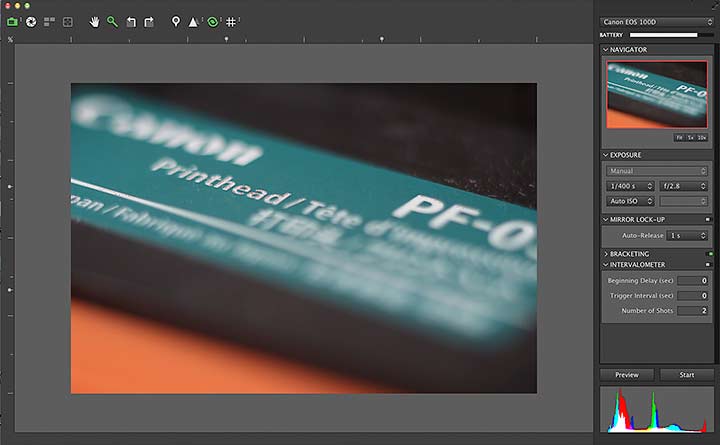Viewport: 720px width, 445px height.
Task: Rotate image right icon
Action: pyautogui.click(x=149, y=22)
